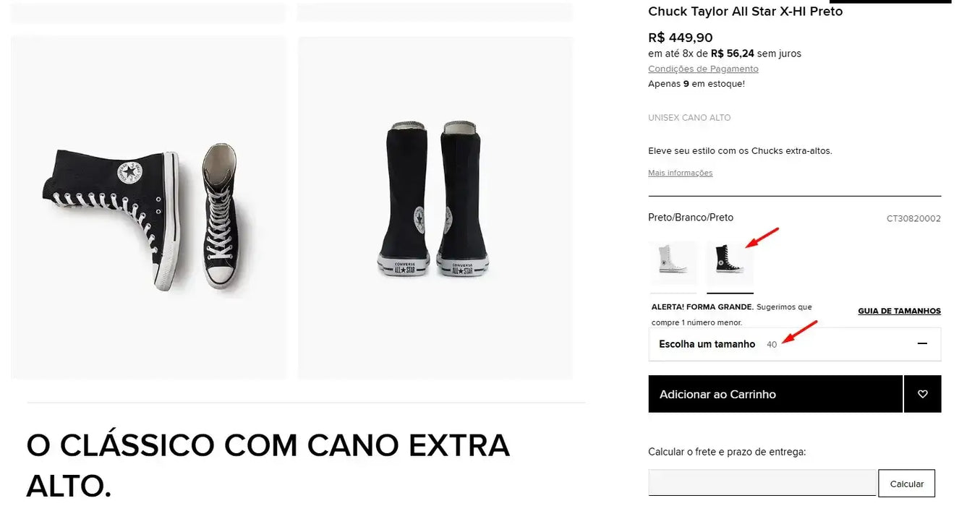This screenshot has width=980, height=506.
Task: Add the product to wishlist with heart icon
Action: (922, 394)
